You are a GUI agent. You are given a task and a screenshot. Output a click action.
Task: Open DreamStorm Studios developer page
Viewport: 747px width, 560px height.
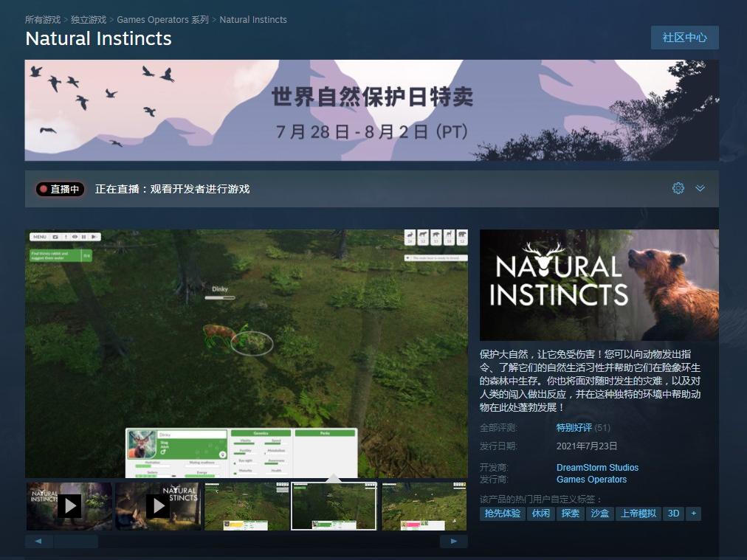597,468
